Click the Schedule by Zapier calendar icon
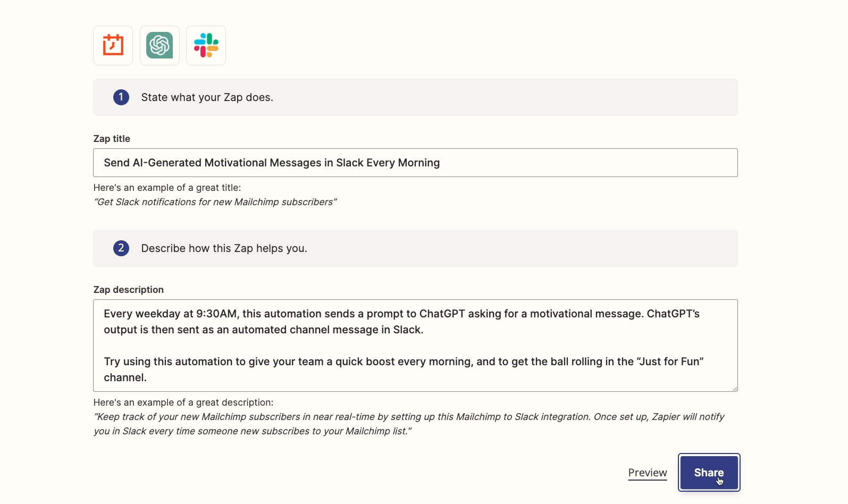 (113, 46)
